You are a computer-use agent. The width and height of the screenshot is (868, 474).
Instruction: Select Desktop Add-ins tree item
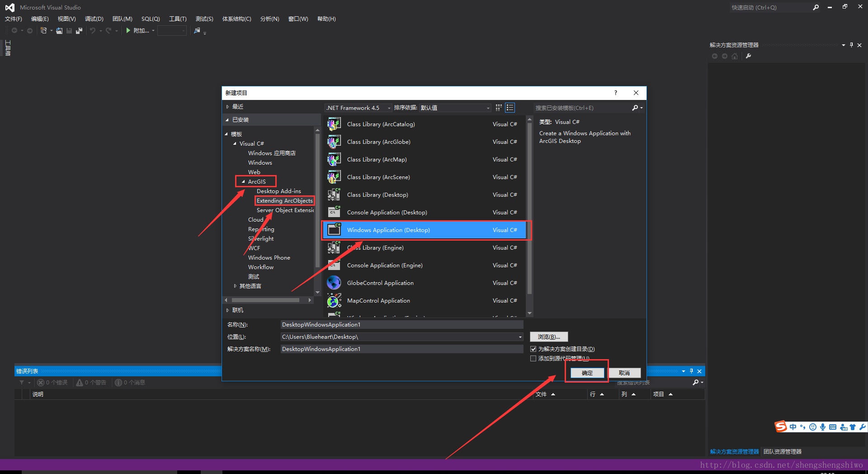(x=278, y=191)
